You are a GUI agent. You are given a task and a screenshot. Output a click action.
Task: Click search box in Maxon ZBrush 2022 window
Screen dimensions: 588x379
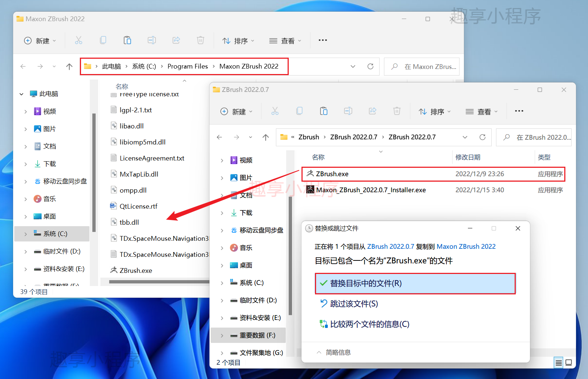tap(422, 67)
